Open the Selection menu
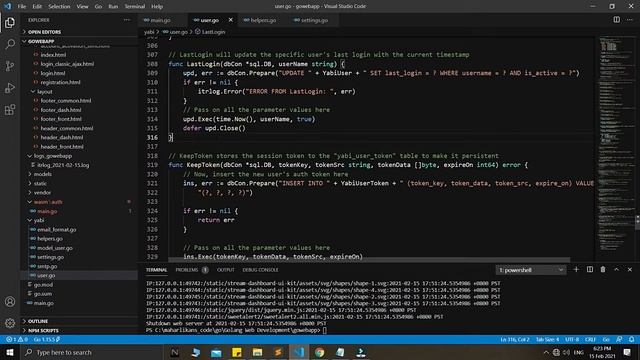Screen dimensions: 640x360 click(x=59, y=6)
